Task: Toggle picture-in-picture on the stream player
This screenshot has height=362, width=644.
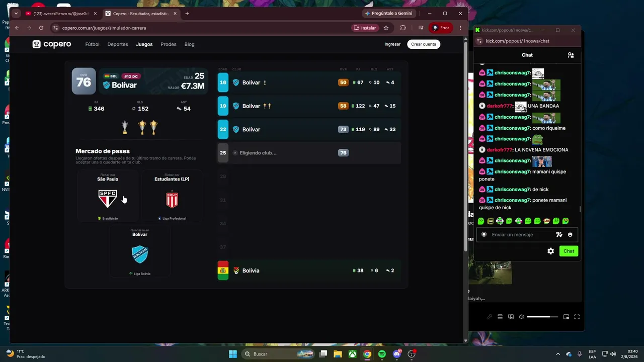Action: click(x=566, y=317)
